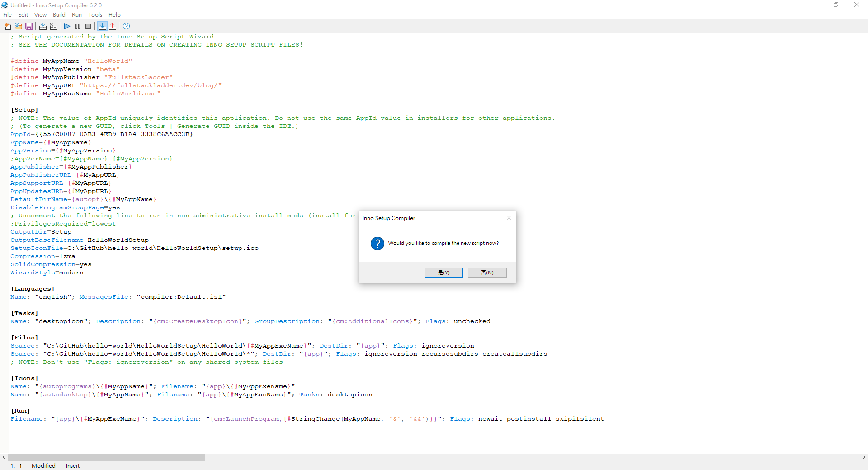Click the scrollbar right arrow
The image size is (868, 470).
[864, 457]
